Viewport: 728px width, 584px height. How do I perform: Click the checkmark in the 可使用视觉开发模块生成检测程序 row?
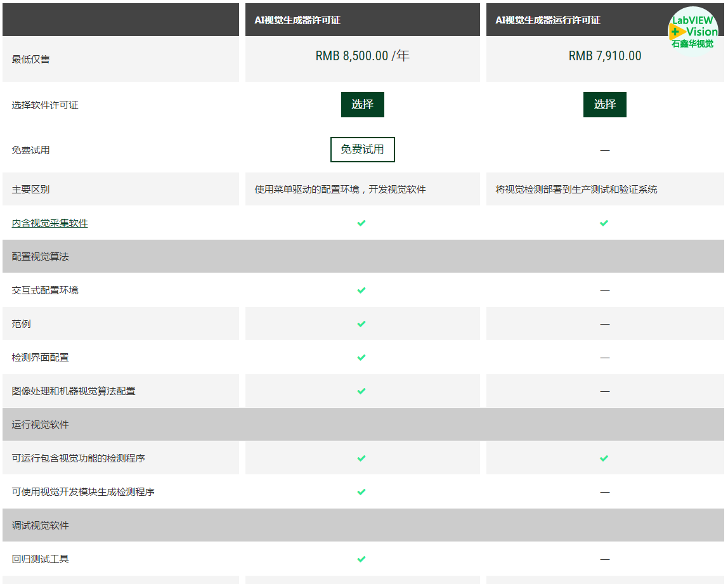pos(361,492)
